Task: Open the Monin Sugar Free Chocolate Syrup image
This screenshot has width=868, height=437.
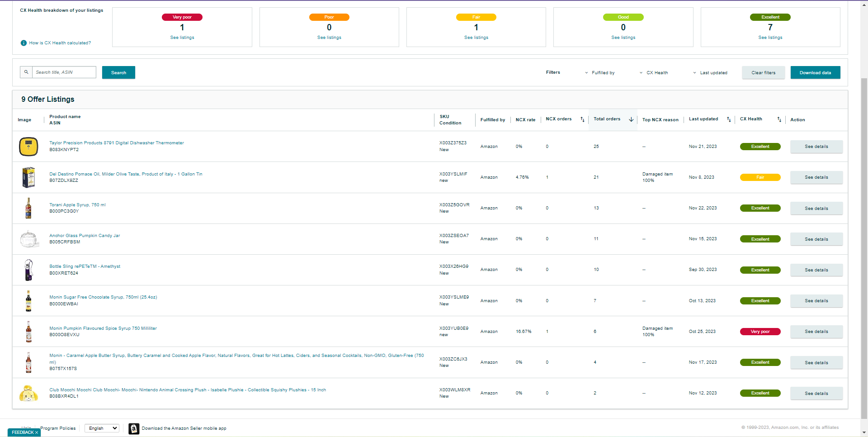Action: [x=28, y=301]
